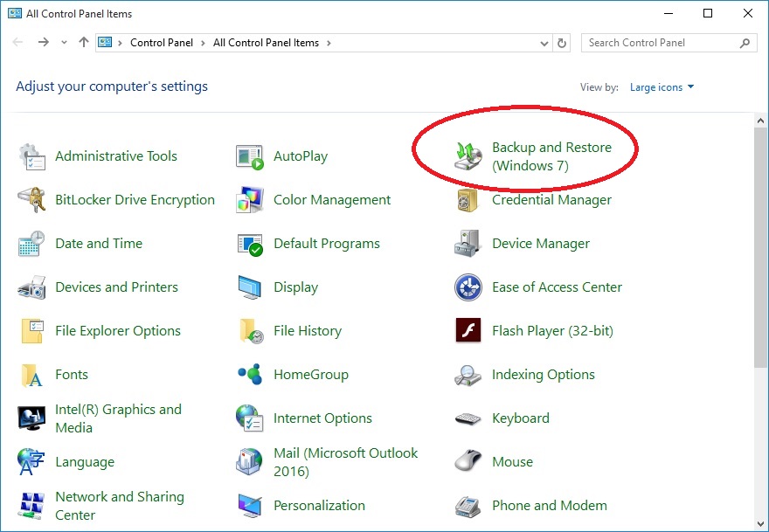The image size is (769, 532).
Task: Open 'File Explorer Options' text link
Action: (x=118, y=331)
